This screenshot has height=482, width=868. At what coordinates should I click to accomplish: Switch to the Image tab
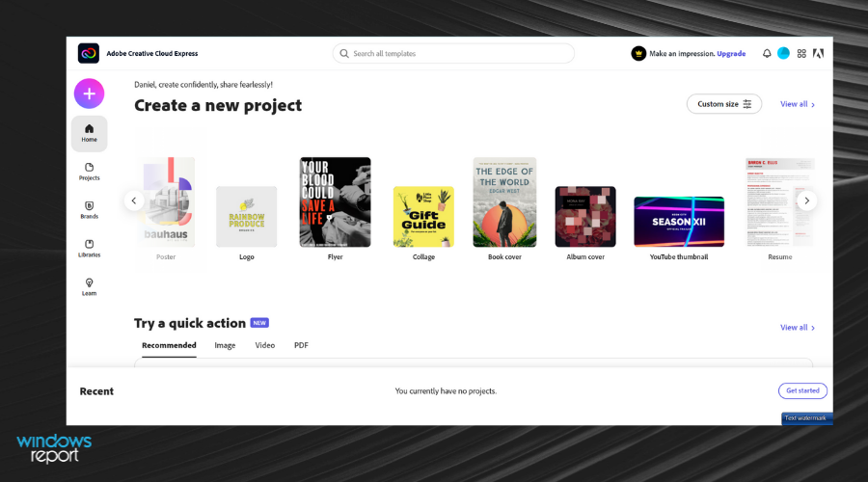pyautogui.click(x=225, y=345)
